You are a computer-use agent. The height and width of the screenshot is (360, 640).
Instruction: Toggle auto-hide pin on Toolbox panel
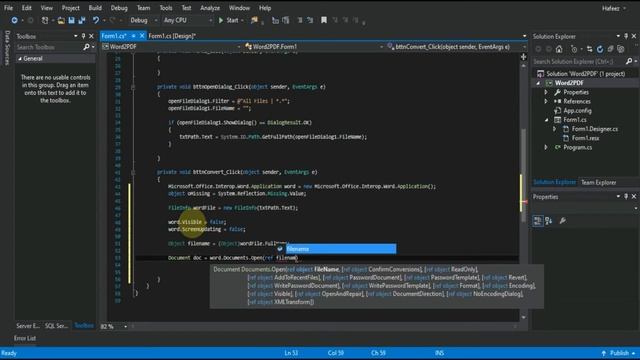tap(83, 36)
